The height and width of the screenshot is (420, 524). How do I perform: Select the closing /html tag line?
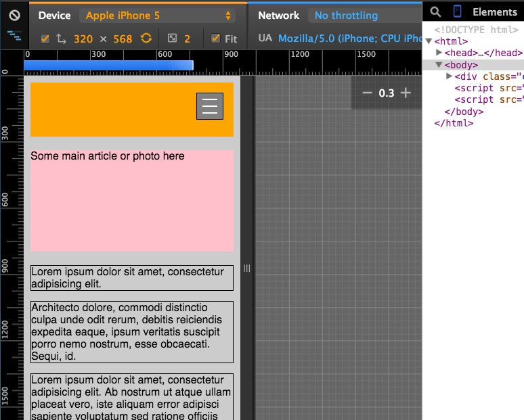(x=454, y=123)
